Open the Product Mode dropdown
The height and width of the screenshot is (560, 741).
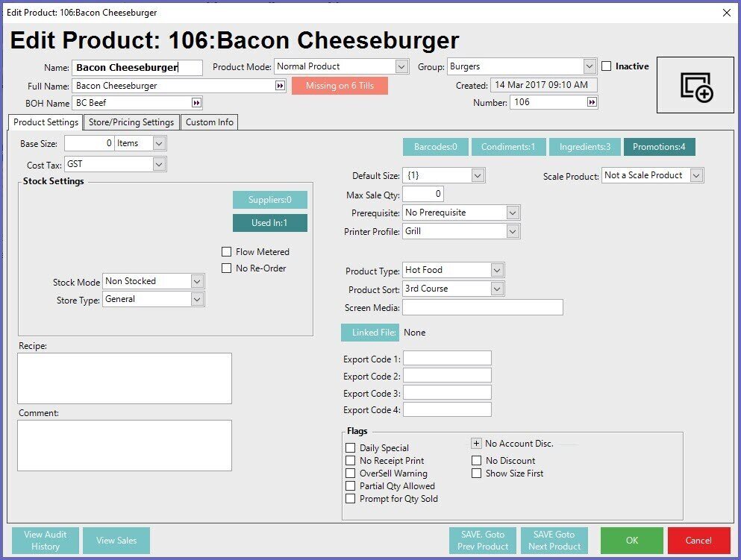tap(401, 66)
